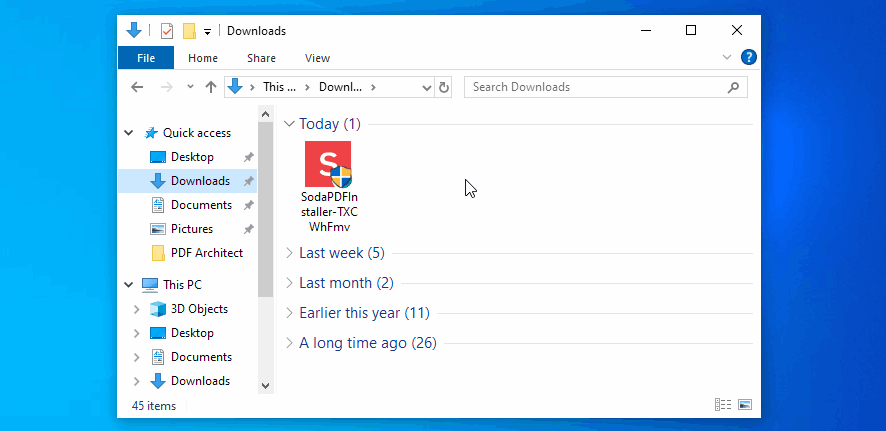Viewport: 886px width, 431px height.
Task: Collapse the Quick access tree node
Action: tap(129, 133)
